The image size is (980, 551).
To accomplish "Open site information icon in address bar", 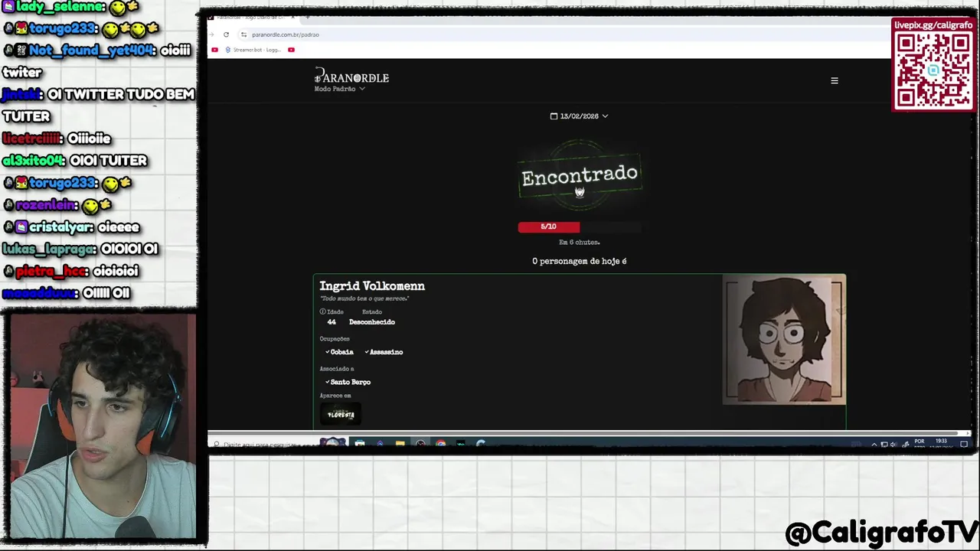I will [x=243, y=34].
